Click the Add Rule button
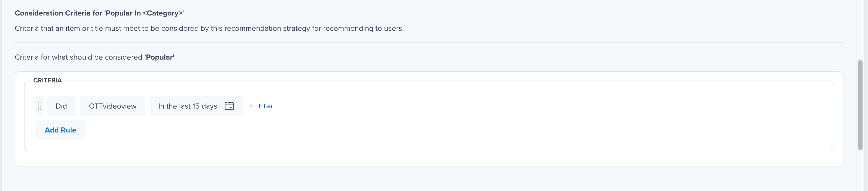 60,130
